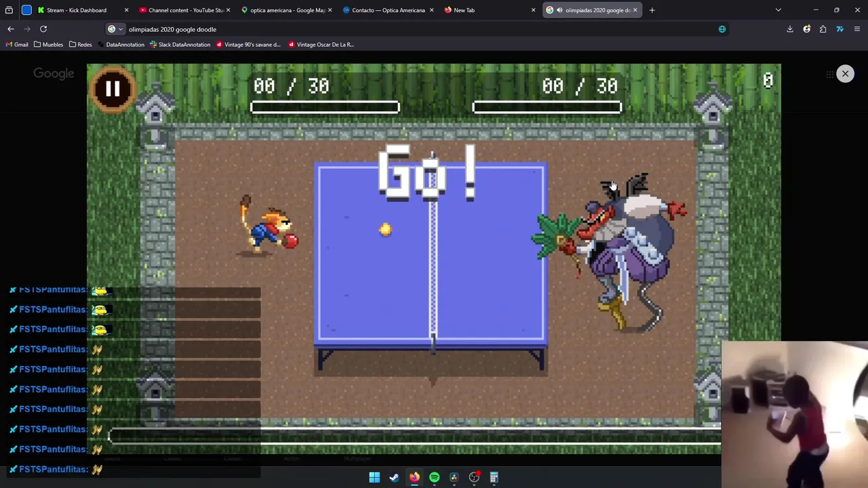Open the Windows Start menu
This screenshot has height=488, width=868.
point(374,477)
